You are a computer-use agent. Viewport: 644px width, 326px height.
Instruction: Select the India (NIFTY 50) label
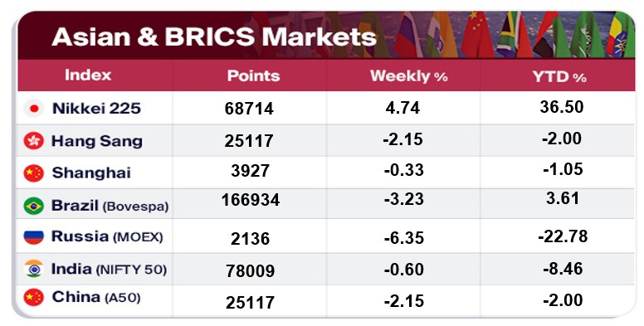(109, 270)
